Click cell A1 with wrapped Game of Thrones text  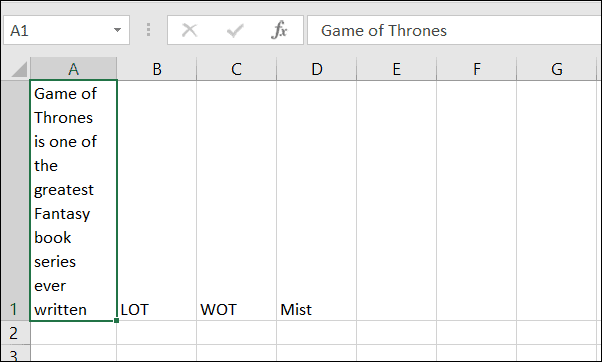(73, 200)
